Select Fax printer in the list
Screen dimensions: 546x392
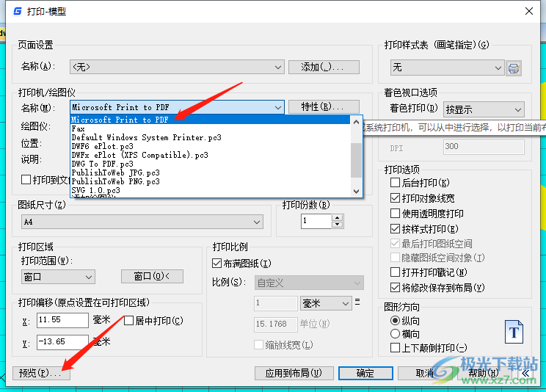[x=210, y=128]
